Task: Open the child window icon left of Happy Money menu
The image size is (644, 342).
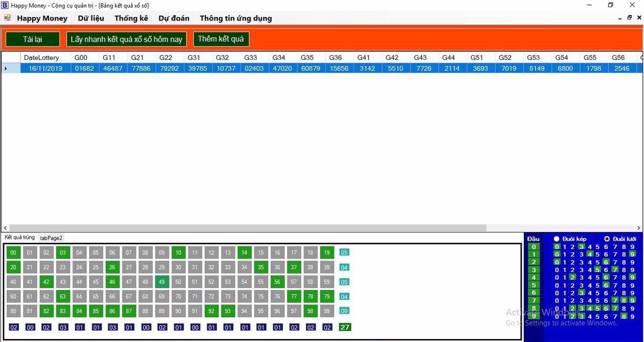Action: 8,18
